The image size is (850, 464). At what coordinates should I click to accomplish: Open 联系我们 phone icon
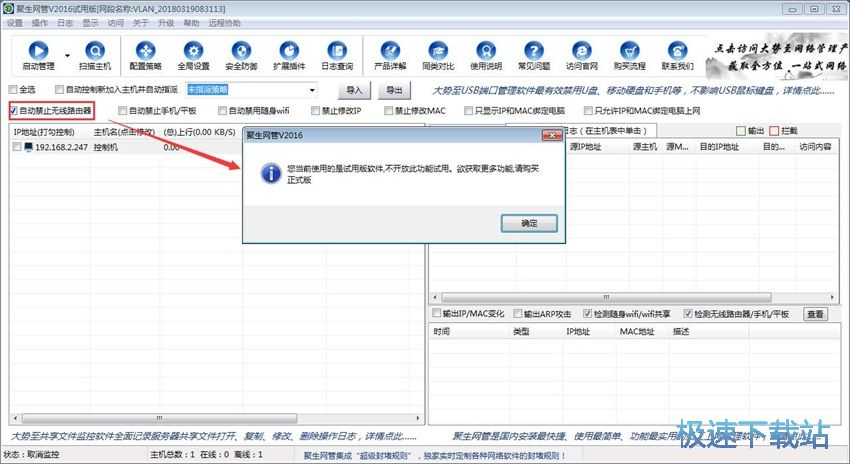coord(677,51)
